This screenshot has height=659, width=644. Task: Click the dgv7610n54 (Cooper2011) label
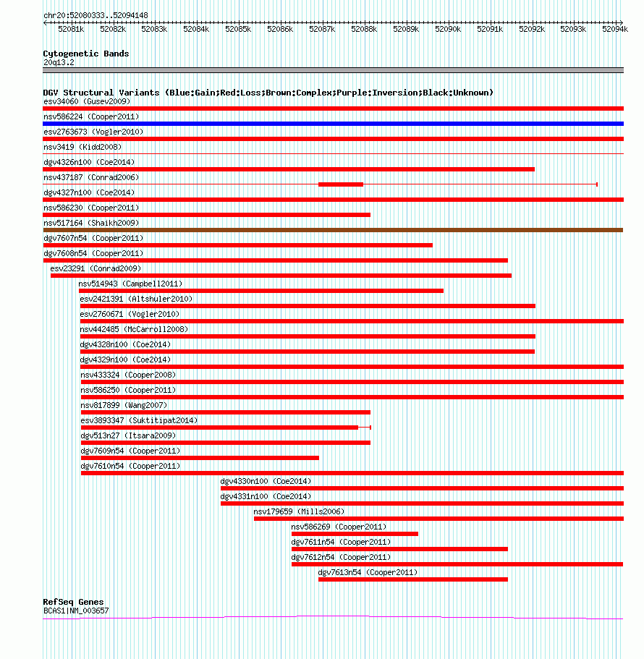tap(130, 466)
